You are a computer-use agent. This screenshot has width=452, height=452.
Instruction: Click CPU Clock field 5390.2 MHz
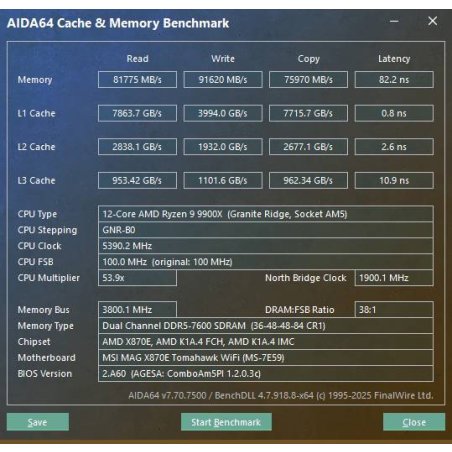(266, 246)
